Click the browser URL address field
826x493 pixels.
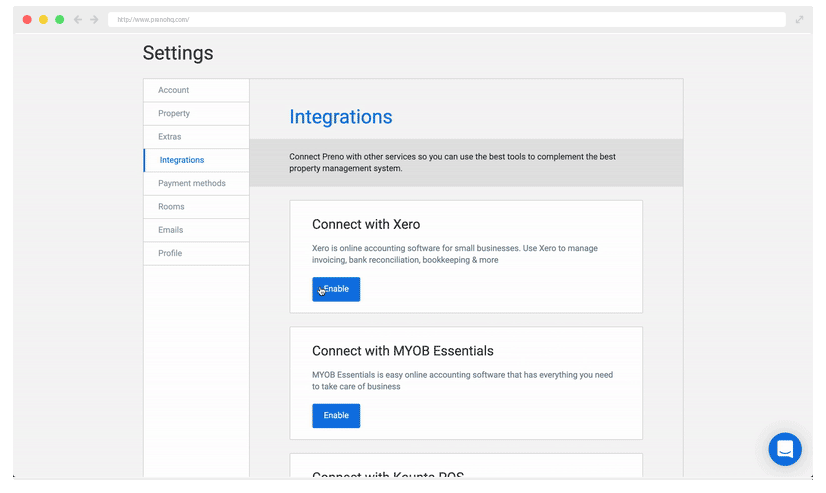(447, 19)
